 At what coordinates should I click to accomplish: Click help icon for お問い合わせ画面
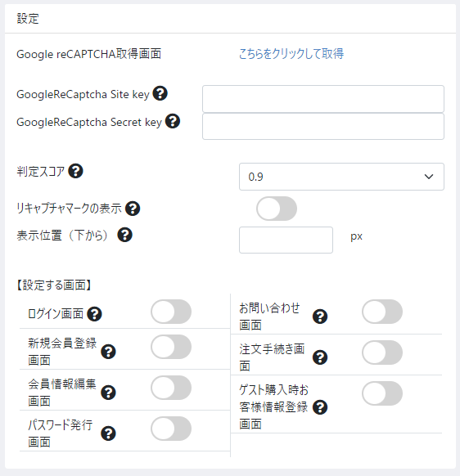[x=320, y=317]
